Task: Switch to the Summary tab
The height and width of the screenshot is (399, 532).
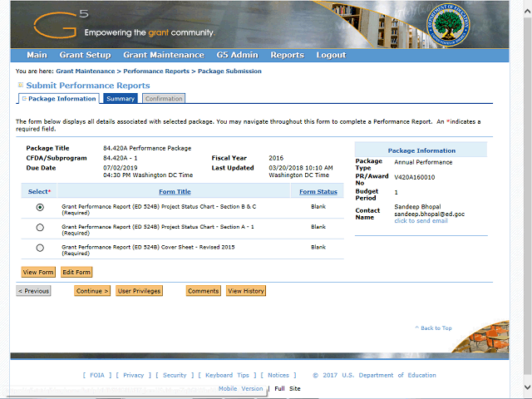Action: (121, 98)
